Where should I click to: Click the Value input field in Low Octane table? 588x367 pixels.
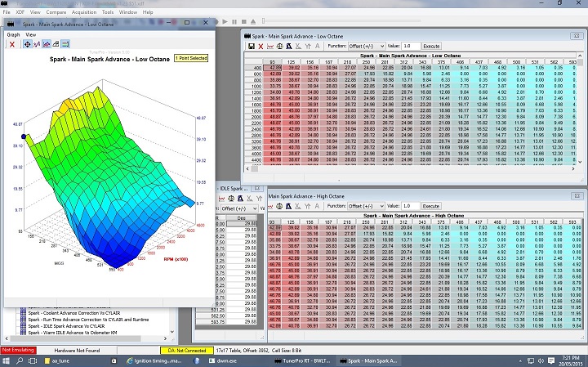pyautogui.click(x=411, y=46)
